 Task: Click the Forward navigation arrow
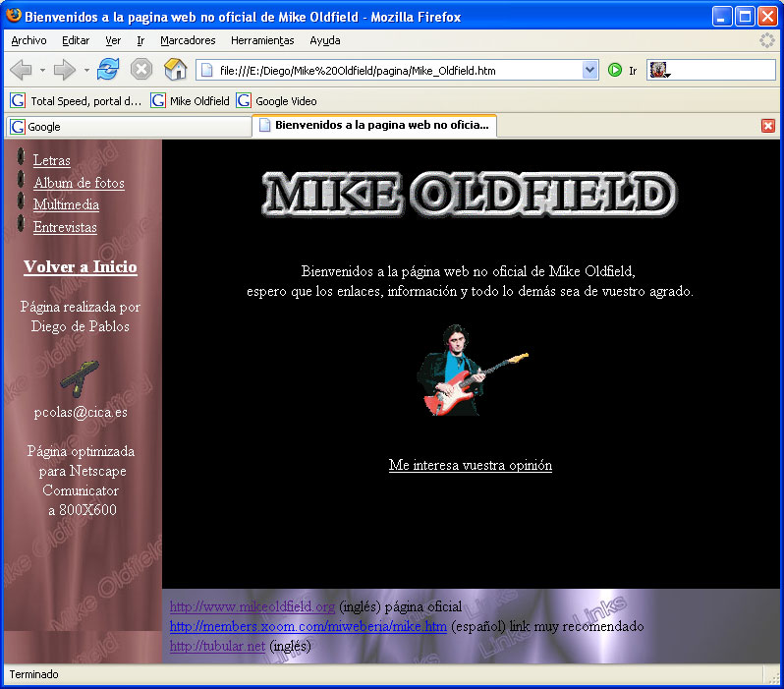tap(65, 70)
